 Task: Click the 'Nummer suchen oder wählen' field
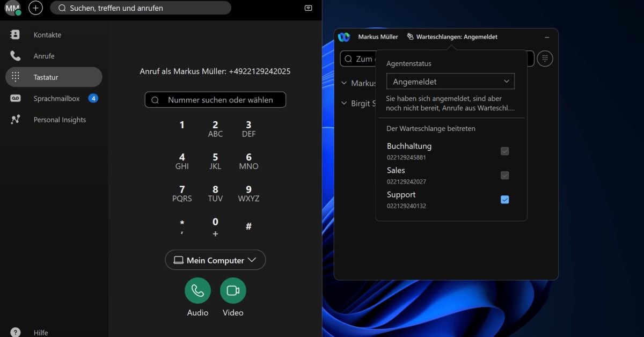click(215, 100)
